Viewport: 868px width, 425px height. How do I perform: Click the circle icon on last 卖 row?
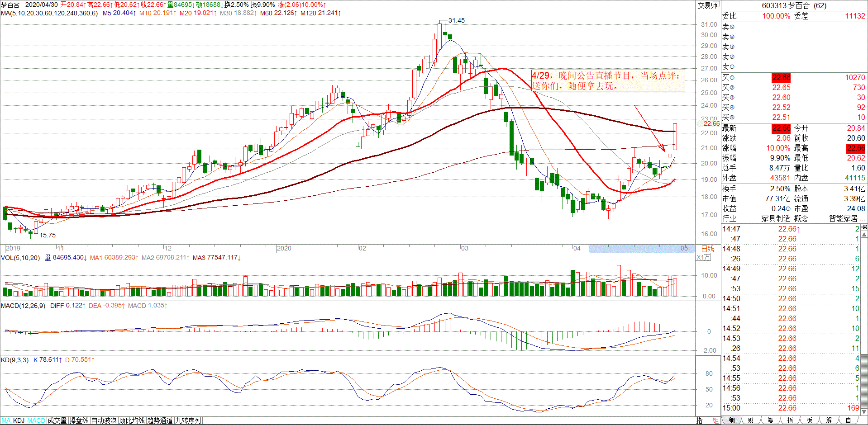tap(732, 67)
